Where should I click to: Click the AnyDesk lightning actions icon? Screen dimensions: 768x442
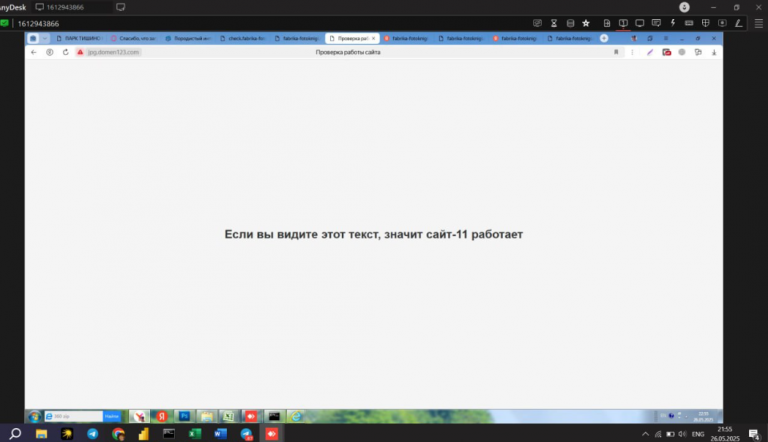pos(673,23)
